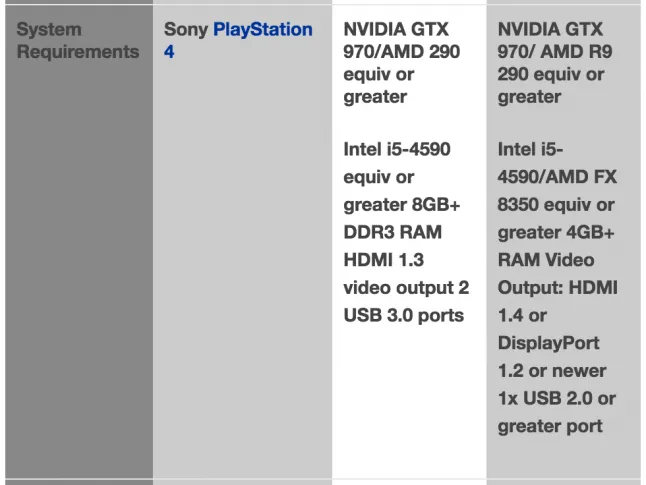
Task: Select the RAM Video text line
Action: (546, 260)
